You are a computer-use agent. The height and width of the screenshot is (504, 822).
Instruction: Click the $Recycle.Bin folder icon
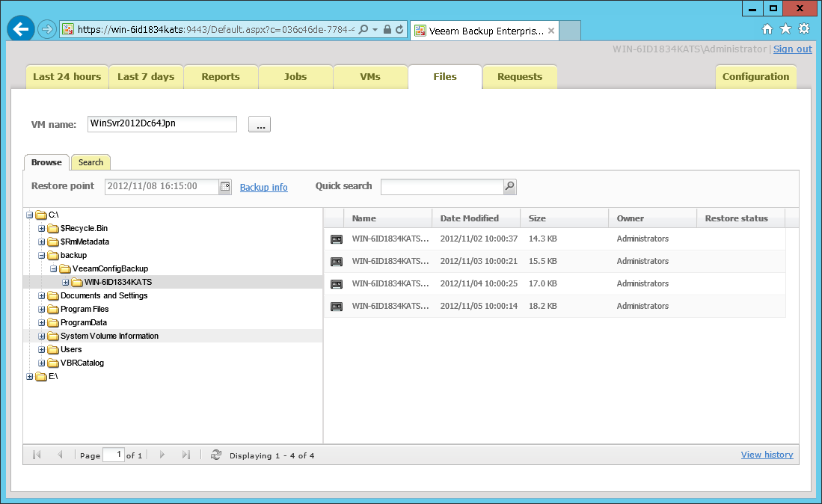(x=53, y=228)
